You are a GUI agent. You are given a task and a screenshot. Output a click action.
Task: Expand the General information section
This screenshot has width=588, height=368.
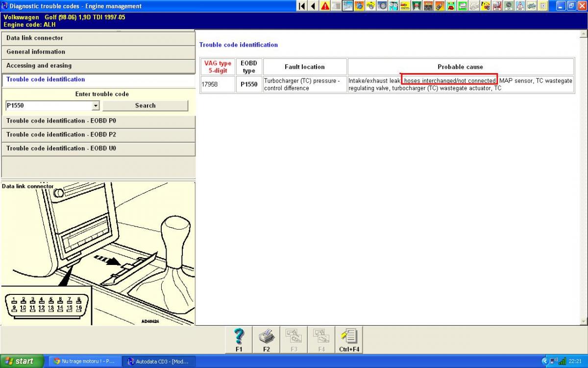98,52
